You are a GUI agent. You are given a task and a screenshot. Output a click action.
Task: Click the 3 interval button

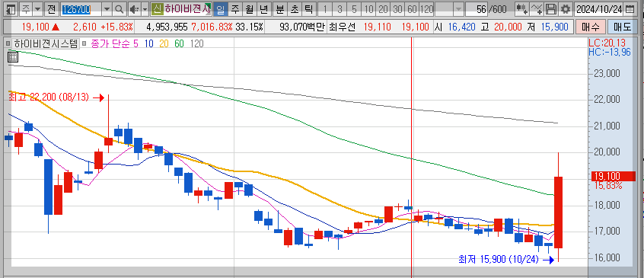click(x=340, y=8)
